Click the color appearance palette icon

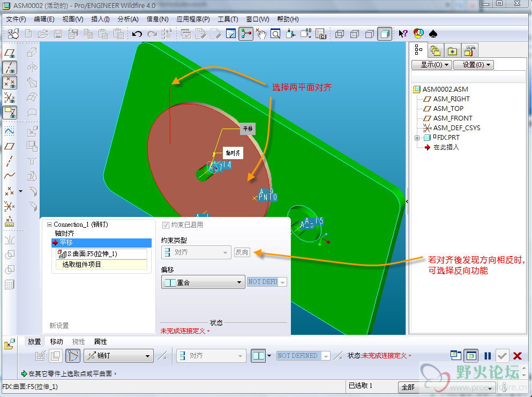pos(418,34)
